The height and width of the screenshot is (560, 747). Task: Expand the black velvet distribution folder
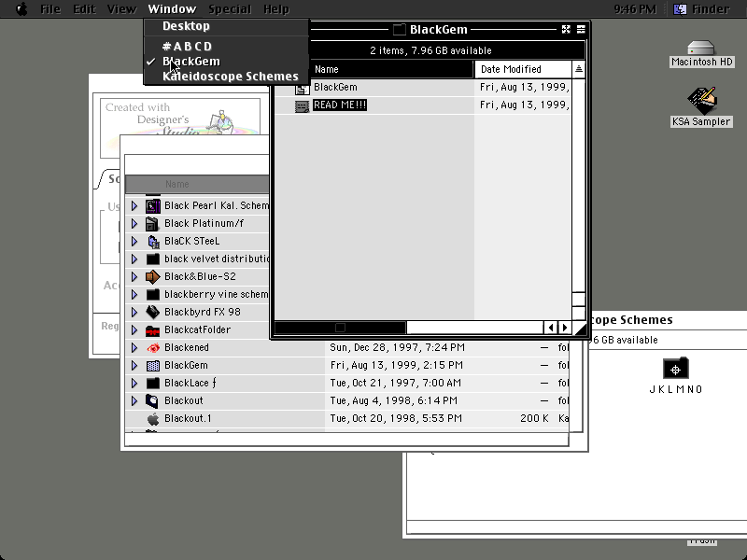[134, 259]
